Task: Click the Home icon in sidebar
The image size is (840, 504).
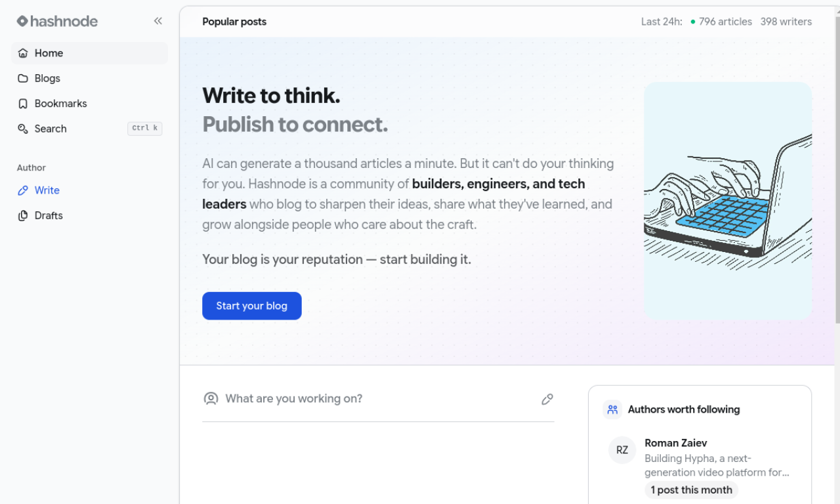Action: click(x=23, y=53)
